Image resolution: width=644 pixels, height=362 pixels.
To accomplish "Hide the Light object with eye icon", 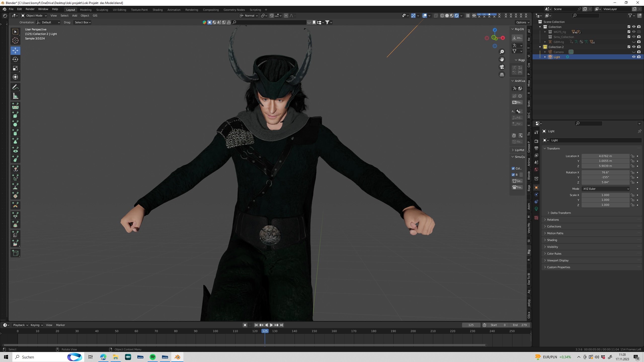I will pos(634,57).
